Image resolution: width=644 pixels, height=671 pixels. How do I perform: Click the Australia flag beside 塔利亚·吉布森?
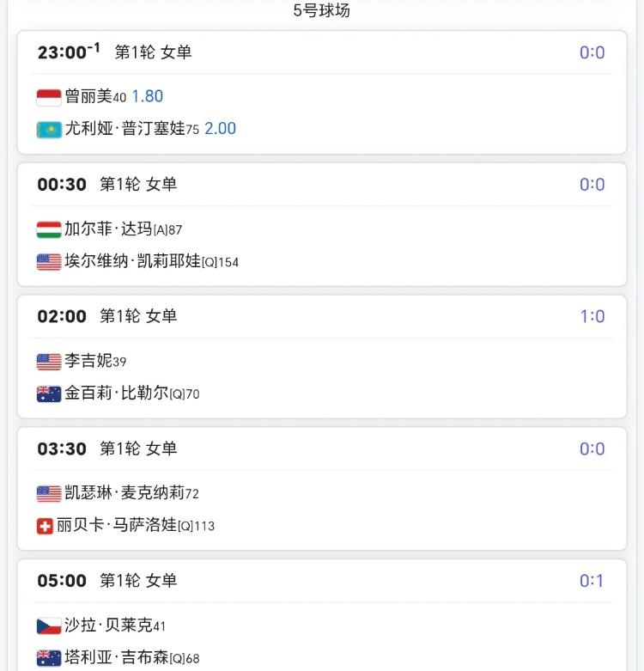[49, 658]
